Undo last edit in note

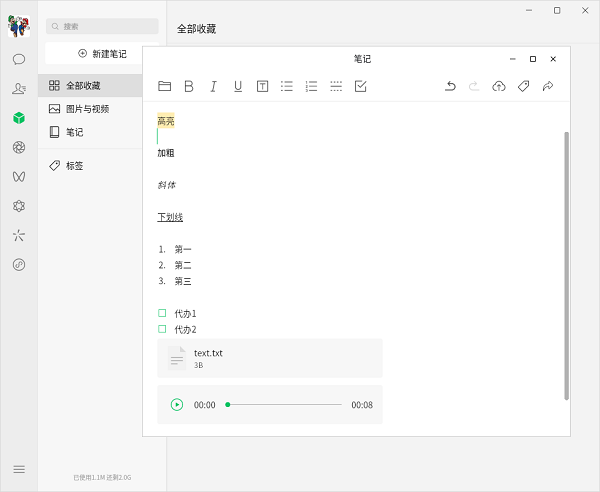point(450,86)
